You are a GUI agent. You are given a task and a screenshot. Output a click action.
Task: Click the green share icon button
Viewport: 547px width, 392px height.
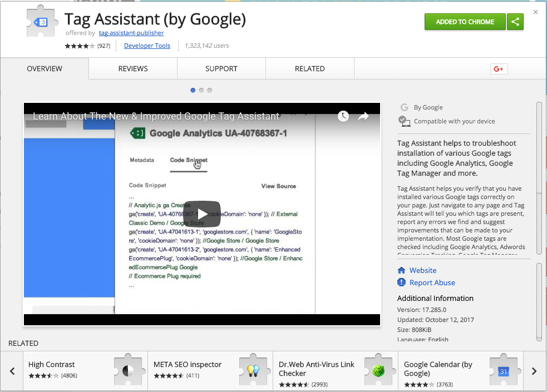click(515, 22)
